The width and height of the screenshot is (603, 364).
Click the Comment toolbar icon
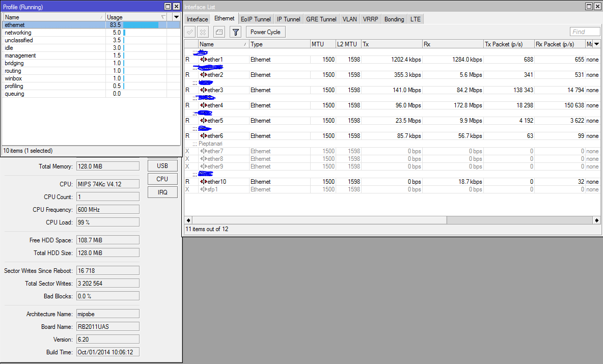[218, 32]
